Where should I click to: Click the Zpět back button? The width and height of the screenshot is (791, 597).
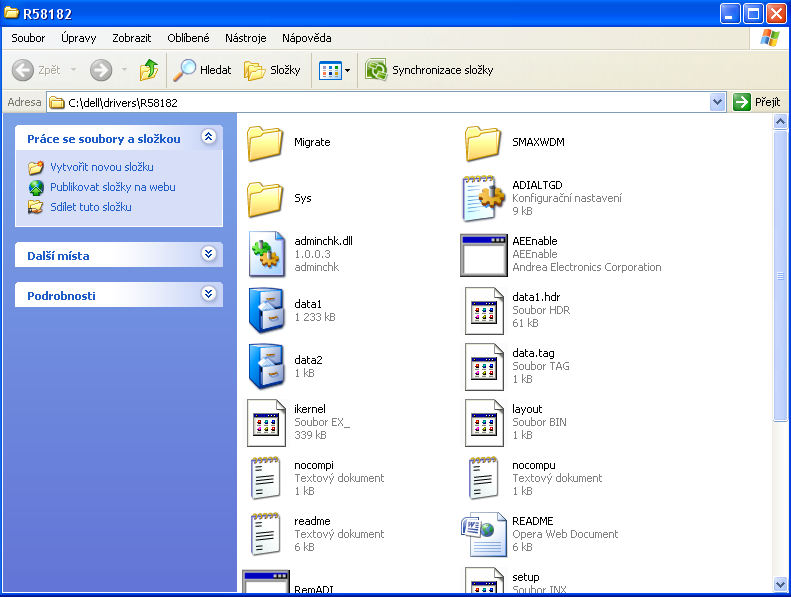[x=36, y=70]
